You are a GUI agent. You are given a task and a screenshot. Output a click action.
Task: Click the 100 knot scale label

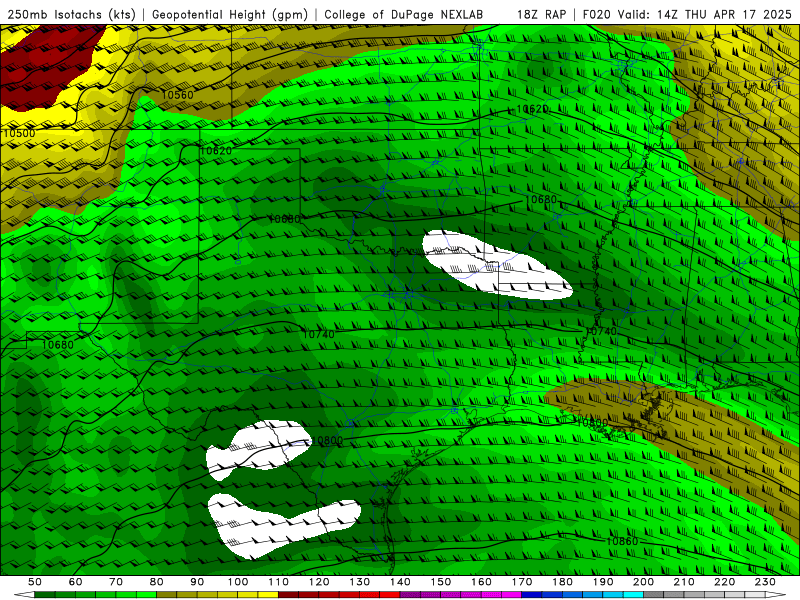click(238, 582)
